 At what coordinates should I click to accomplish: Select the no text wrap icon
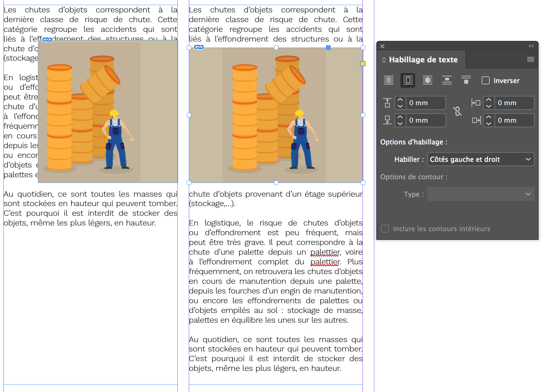pos(388,80)
